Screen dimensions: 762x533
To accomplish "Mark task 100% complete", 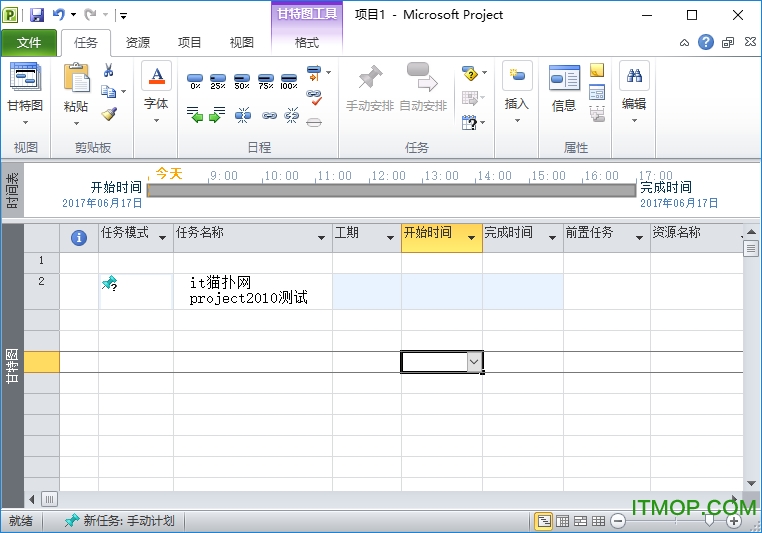I will click(289, 81).
